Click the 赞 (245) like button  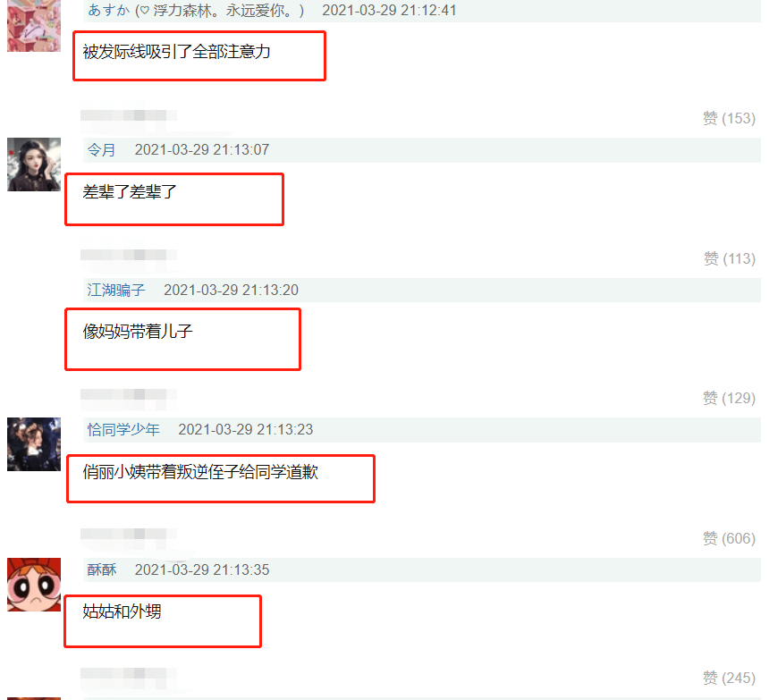pos(729,678)
